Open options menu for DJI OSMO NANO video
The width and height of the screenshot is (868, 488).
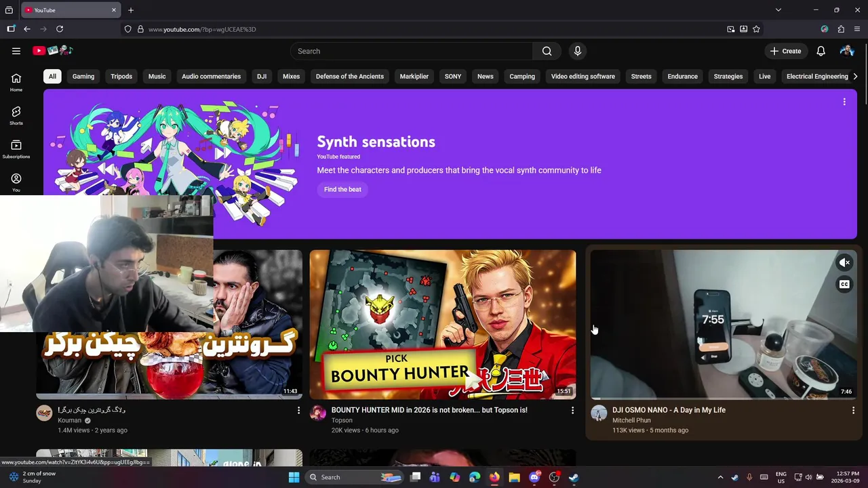coord(853,410)
